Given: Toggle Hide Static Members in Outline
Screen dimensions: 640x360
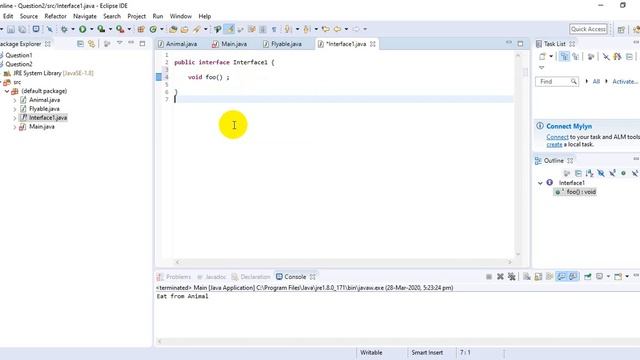Looking at the screenshot, I should [612, 173].
